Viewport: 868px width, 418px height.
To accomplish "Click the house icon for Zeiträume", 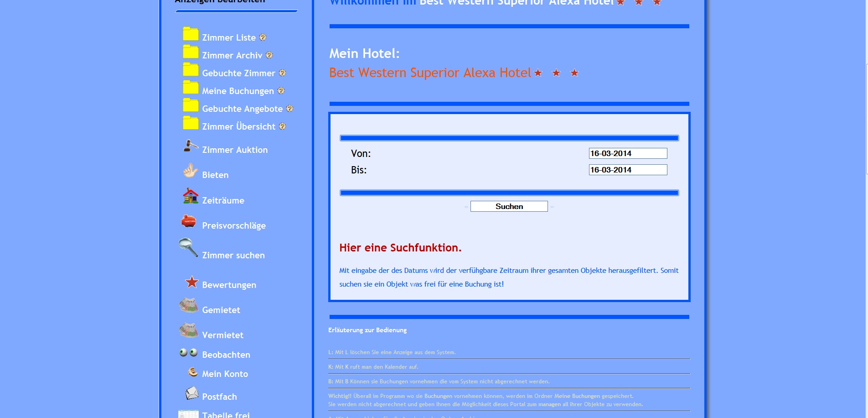I will coord(191,196).
